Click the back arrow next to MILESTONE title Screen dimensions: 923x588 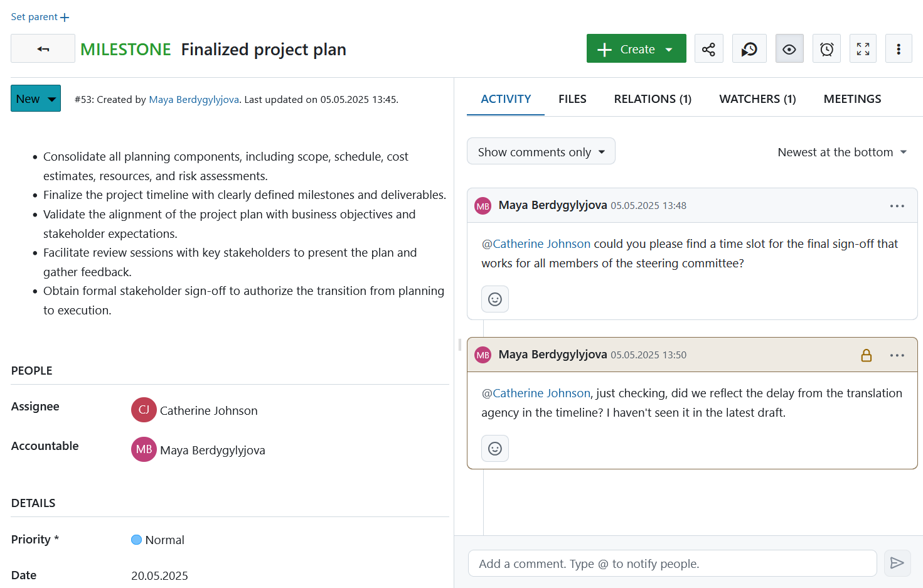tap(42, 48)
